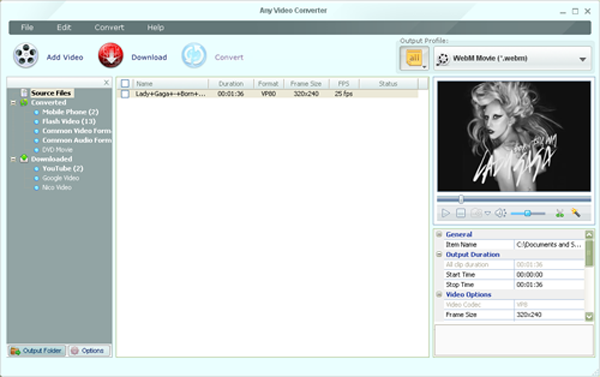600x377 pixels.
Task: Click the 25 fps cell
Action: 343,94
